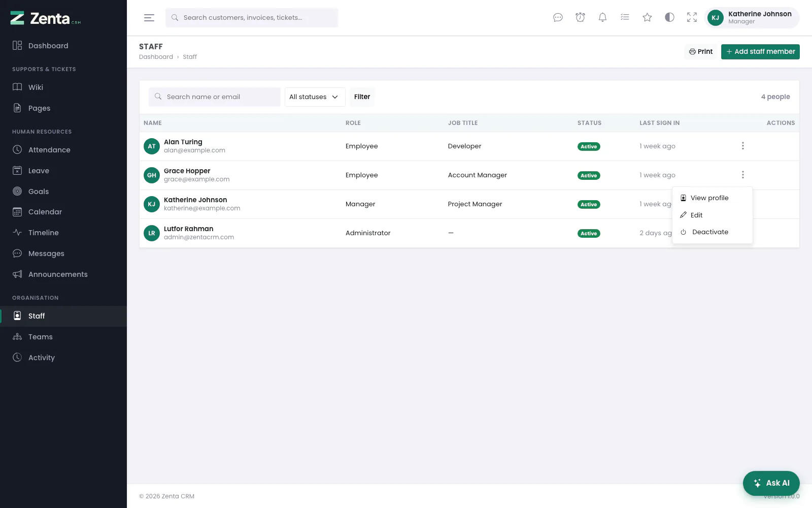This screenshot has height=508, width=812.
Task: Click the LR avatar for Lutfor Rahman
Action: (152, 233)
